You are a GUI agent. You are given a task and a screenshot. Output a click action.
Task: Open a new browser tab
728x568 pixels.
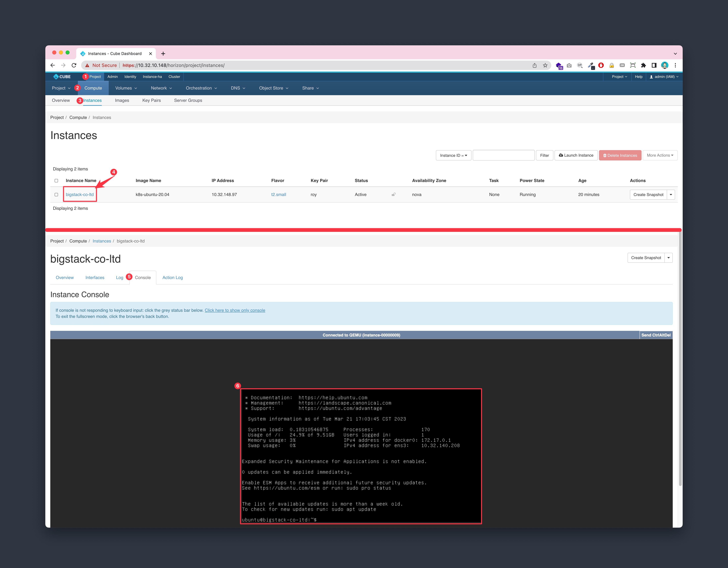(163, 53)
